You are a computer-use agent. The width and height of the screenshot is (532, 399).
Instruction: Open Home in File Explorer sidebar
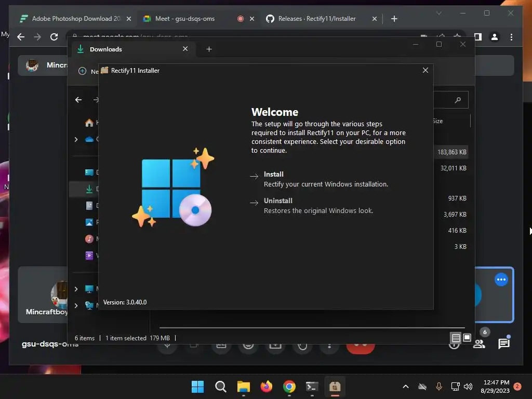89,123
